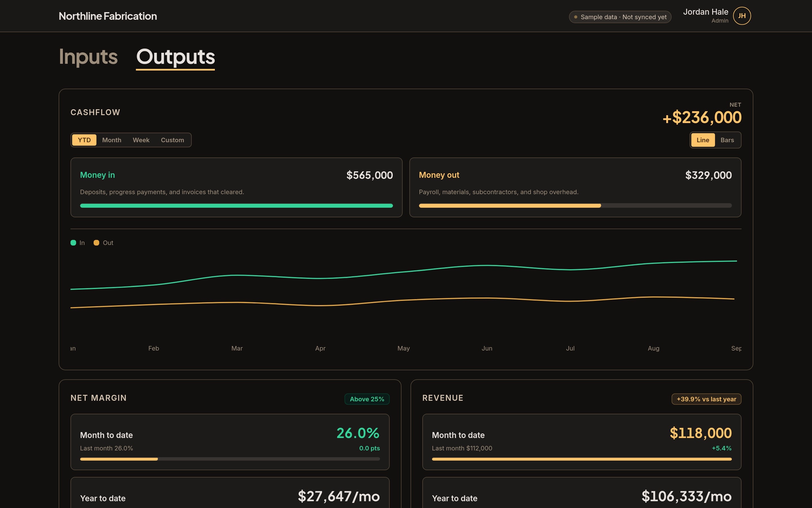Image resolution: width=812 pixels, height=508 pixels.
Task: Click the $27,647/mo year to date value
Action: click(339, 496)
